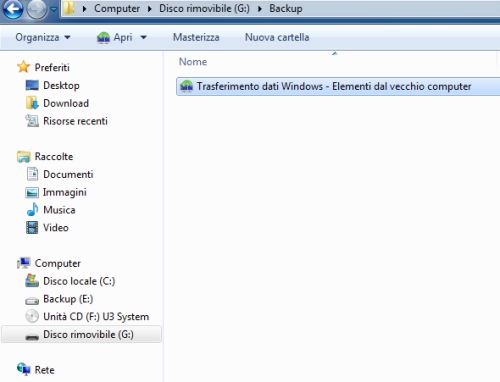Image resolution: width=500 pixels, height=382 pixels.
Task: Open the Video library
Action: click(56, 228)
